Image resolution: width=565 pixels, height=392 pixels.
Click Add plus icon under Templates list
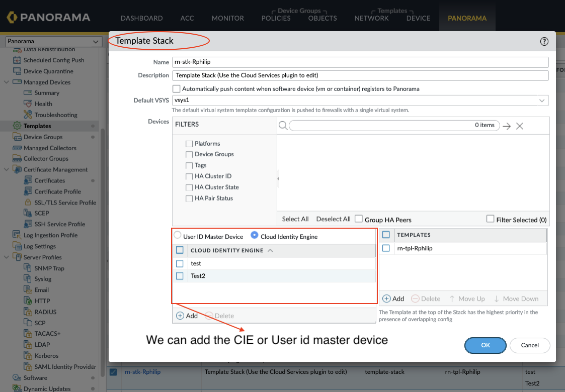pos(386,299)
